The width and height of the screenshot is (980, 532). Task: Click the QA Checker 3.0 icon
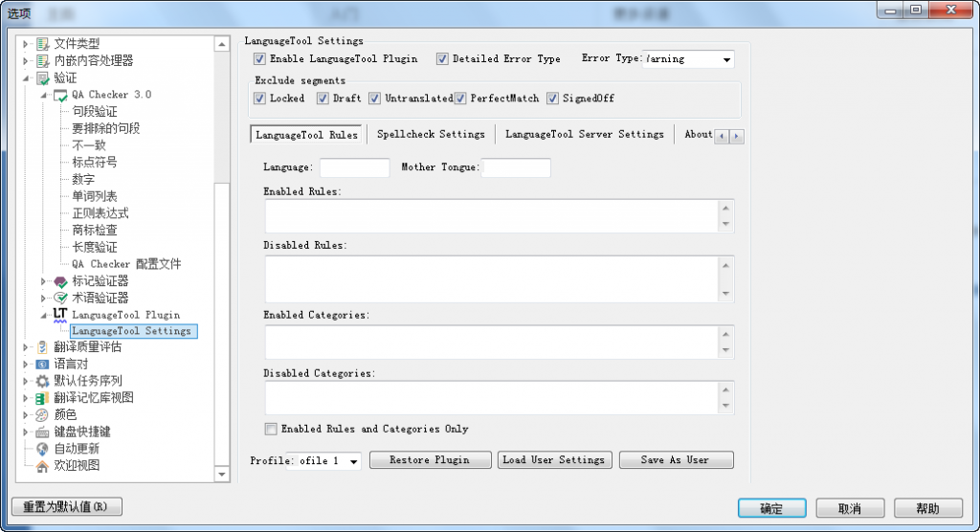click(x=60, y=95)
